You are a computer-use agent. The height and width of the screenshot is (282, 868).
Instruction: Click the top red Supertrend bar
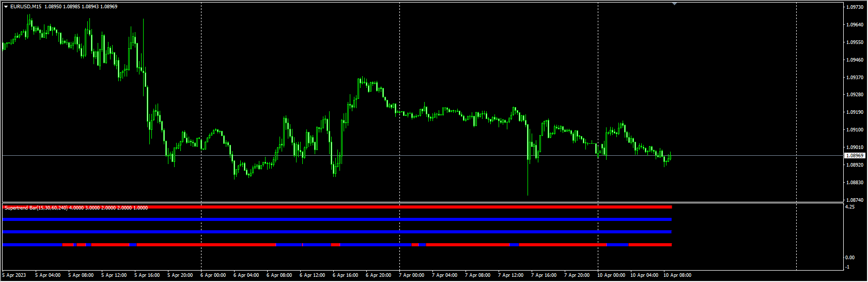(x=336, y=207)
